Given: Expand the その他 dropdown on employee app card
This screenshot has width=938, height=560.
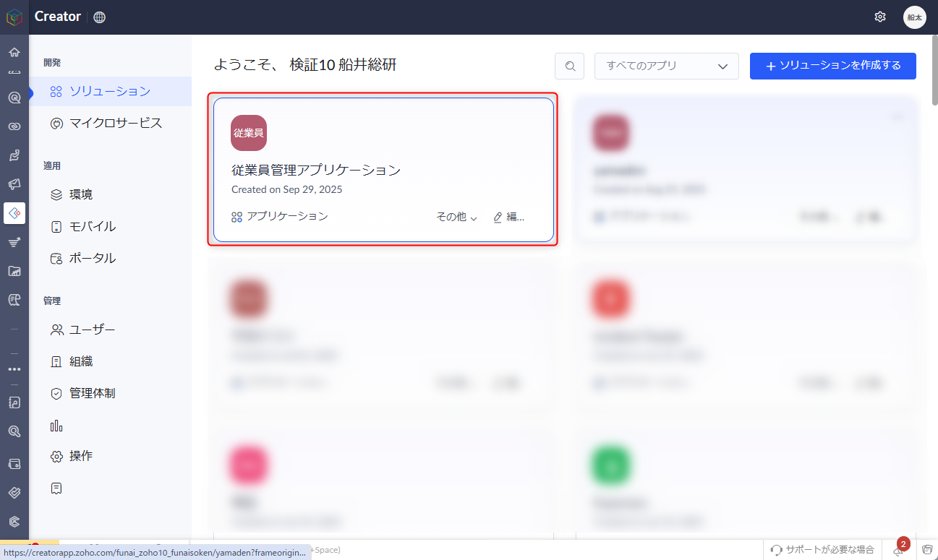Looking at the screenshot, I should tap(456, 217).
